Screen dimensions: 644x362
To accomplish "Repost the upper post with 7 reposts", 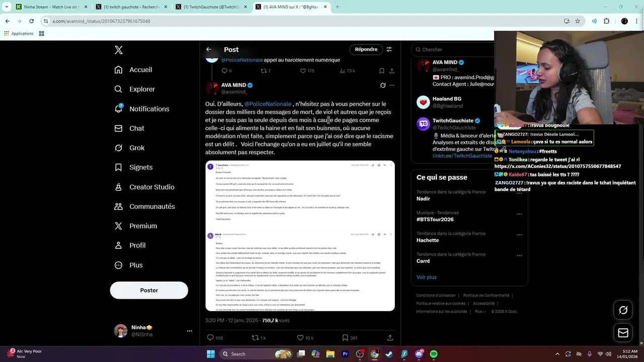I will (x=264, y=71).
